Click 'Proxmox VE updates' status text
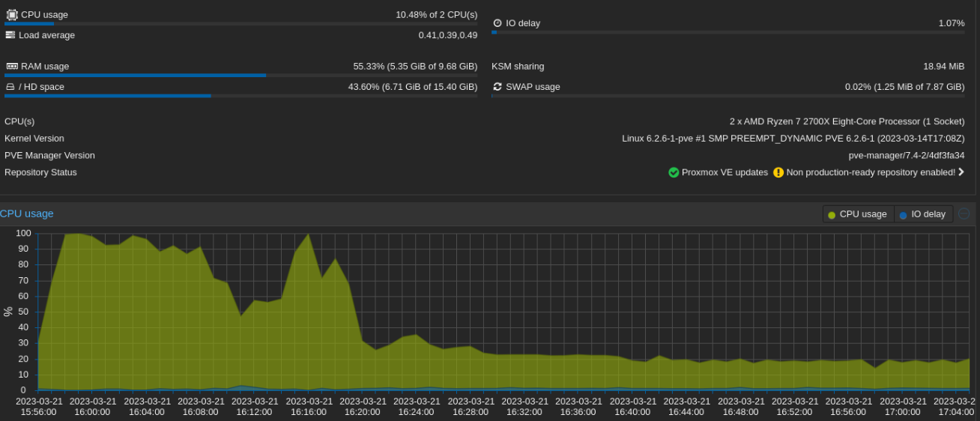Viewport: 980px width, 421px height. (725, 172)
